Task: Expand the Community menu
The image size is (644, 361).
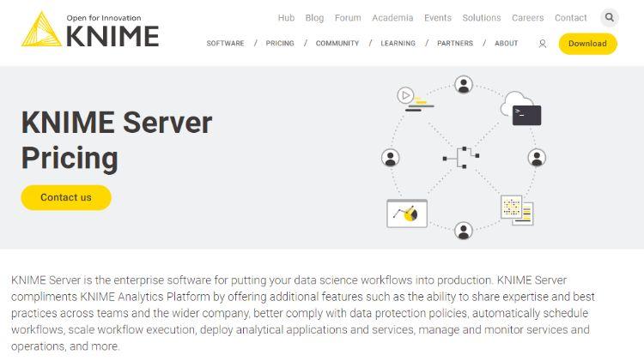Action: (x=337, y=44)
